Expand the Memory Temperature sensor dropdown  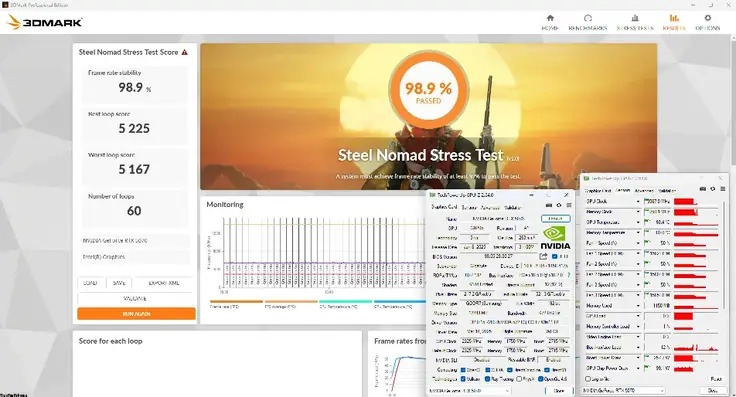[638, 233]
